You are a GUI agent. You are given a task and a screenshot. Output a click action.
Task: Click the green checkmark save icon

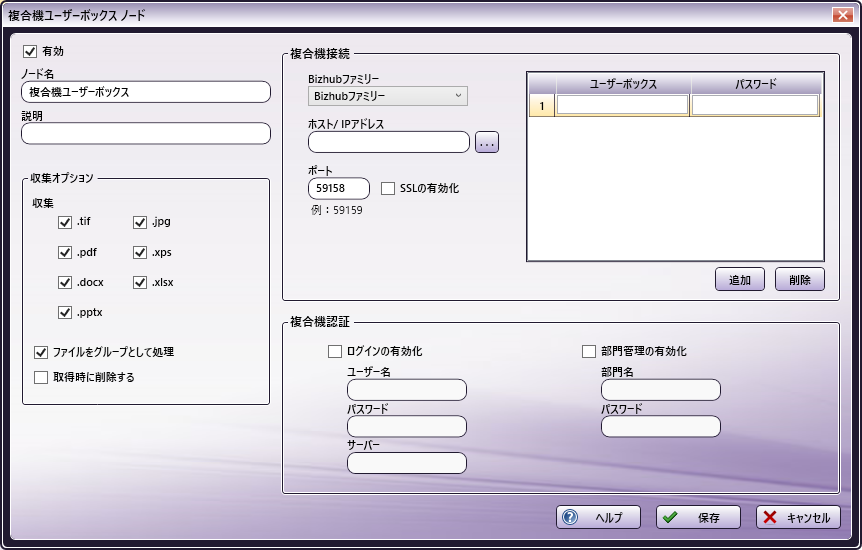[x=670, y=518]
